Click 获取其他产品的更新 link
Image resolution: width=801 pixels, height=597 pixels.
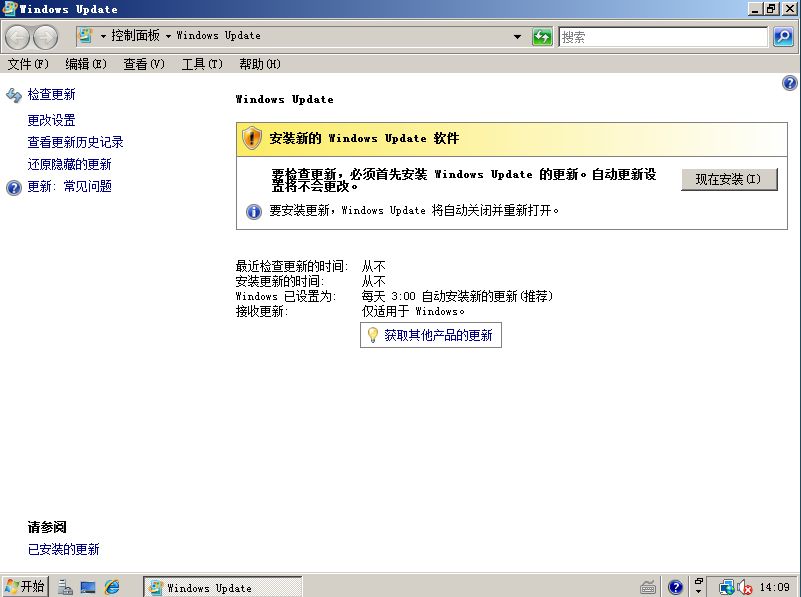click(438, 335)
